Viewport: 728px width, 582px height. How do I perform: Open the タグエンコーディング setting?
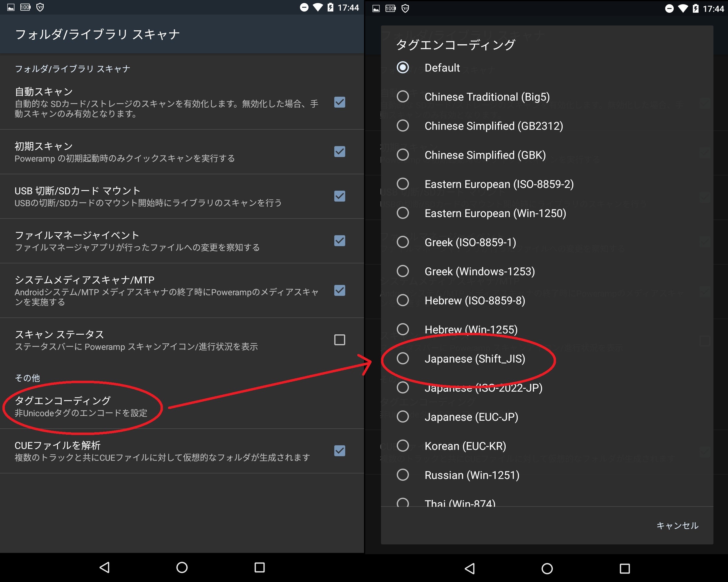[x=81, y=406]
